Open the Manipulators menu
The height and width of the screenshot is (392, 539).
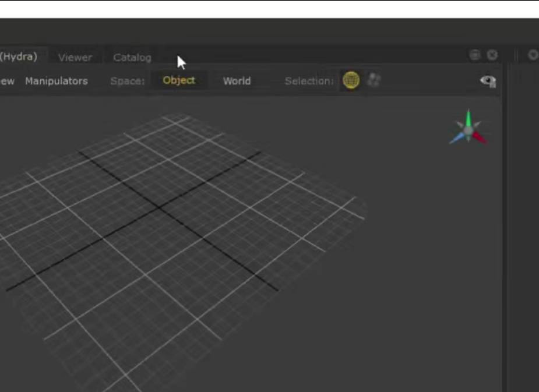[57, 81]
